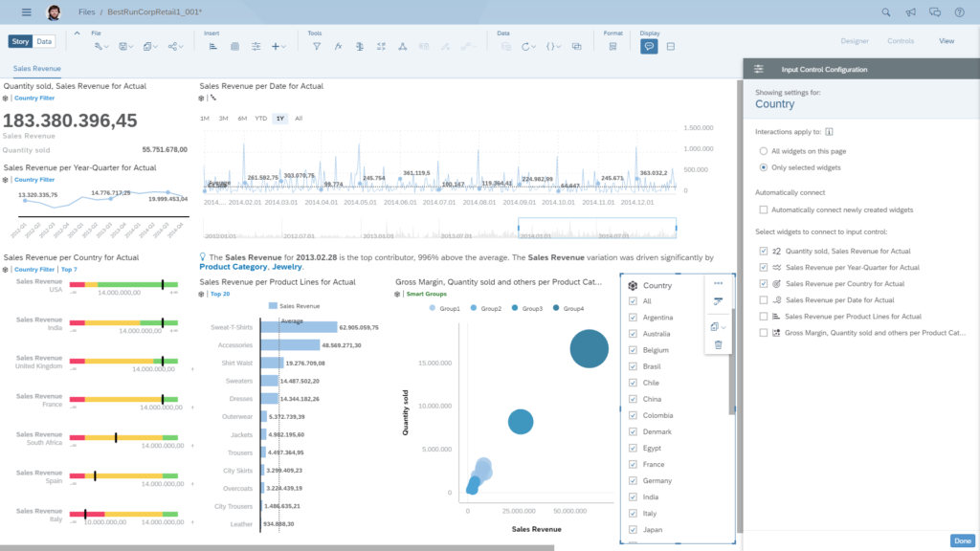Screen dimensions: 980x551
Task: Delete the Country input control
Action: (718, 344)
